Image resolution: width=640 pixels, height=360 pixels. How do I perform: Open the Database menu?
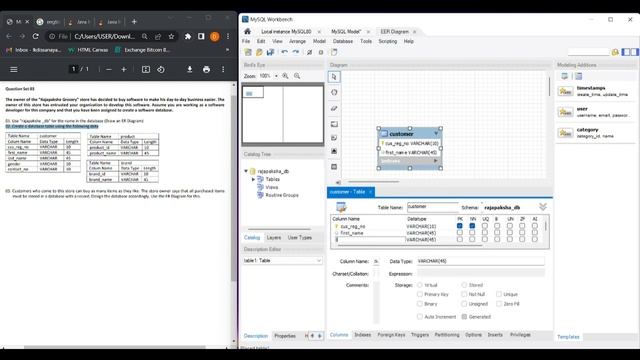click(342, 41)
